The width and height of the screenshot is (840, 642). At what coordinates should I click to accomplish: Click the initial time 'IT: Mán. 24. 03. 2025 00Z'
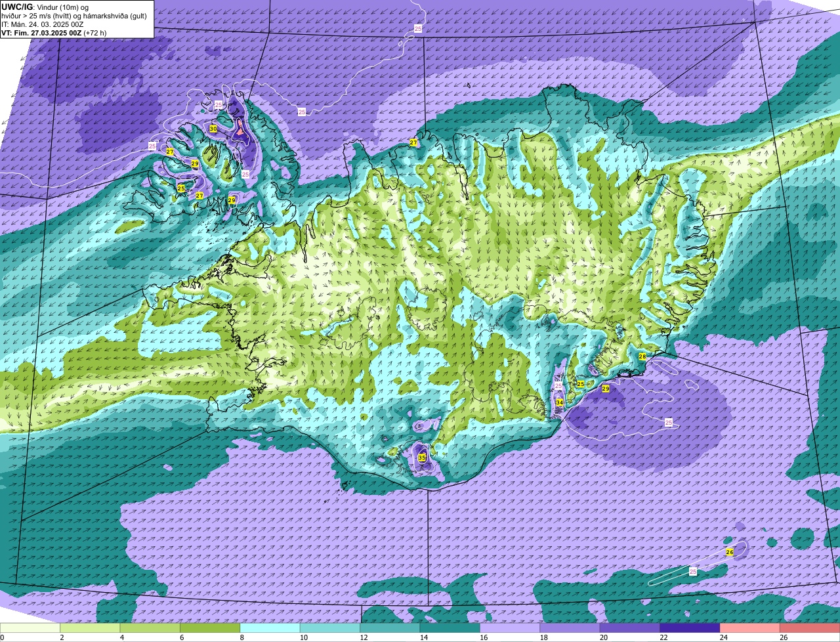(43, 24)
